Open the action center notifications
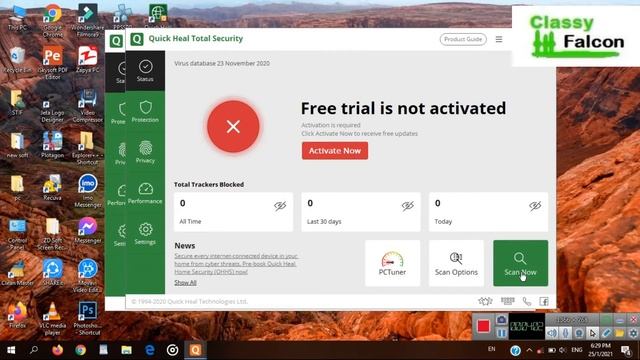The height and width of the screenshot is (360, 640). [626, 350]
